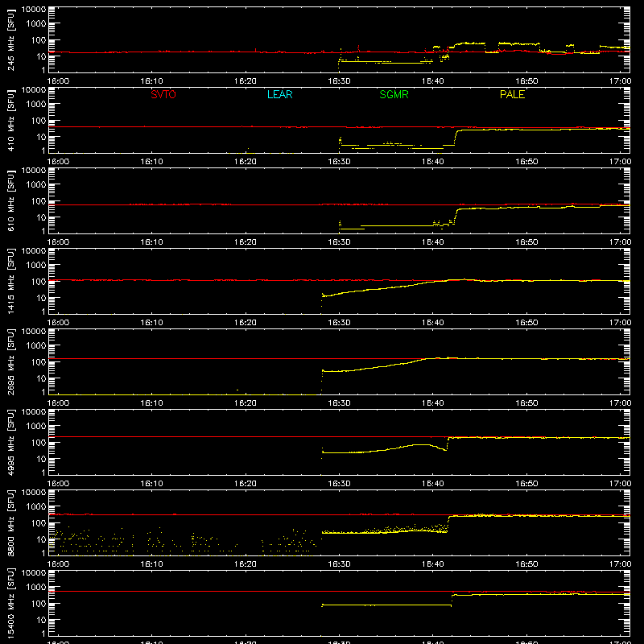Image resolution: width=644 pixels, height=644 pixels.
Task: Select the '15400 MHz [SFU]' axis label
Action: tap(10, 603)
